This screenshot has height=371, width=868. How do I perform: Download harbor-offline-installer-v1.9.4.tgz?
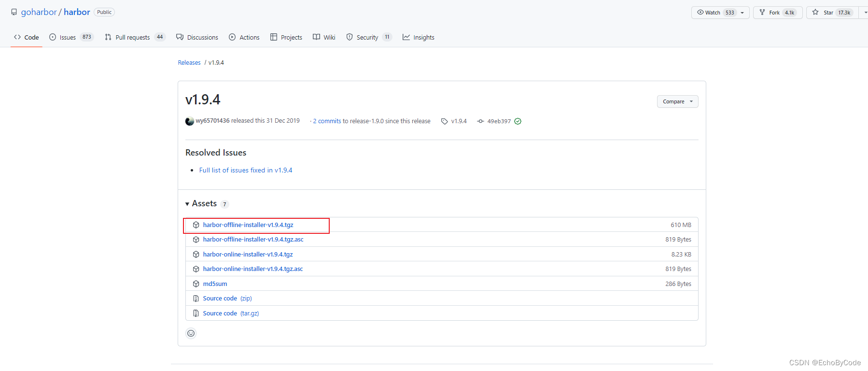coord(248,225)
